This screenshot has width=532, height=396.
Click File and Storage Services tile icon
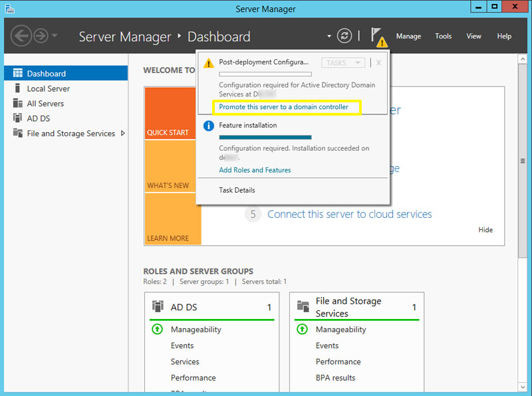(x=303, y=306)
